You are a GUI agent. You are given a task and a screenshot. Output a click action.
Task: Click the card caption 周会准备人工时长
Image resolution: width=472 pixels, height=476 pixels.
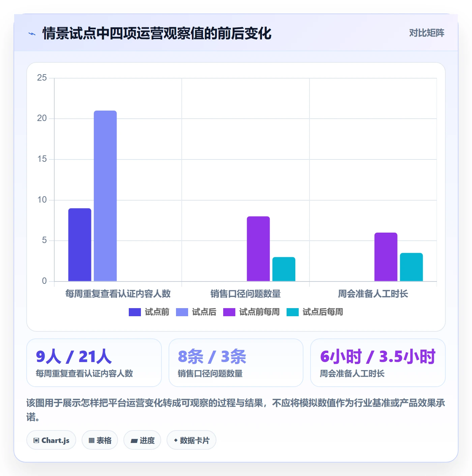pyautogui.click(x=352, y=374)
